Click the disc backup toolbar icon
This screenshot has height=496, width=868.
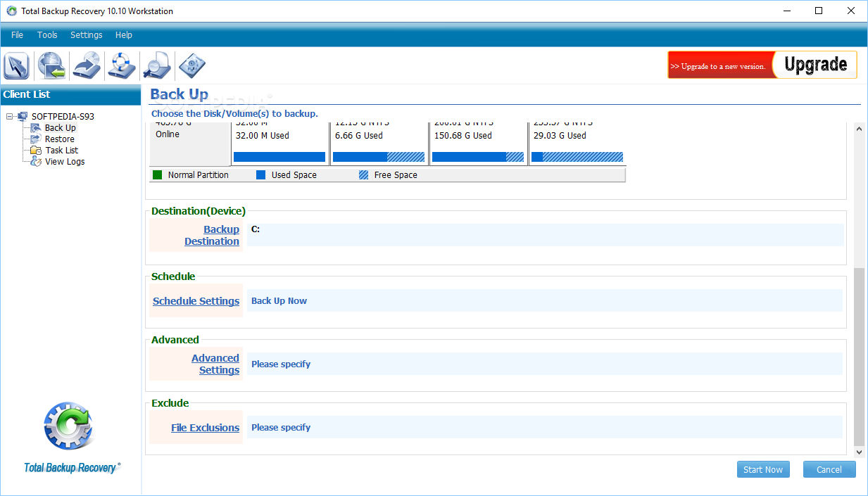pyautogui.click(x=87, y=65)
